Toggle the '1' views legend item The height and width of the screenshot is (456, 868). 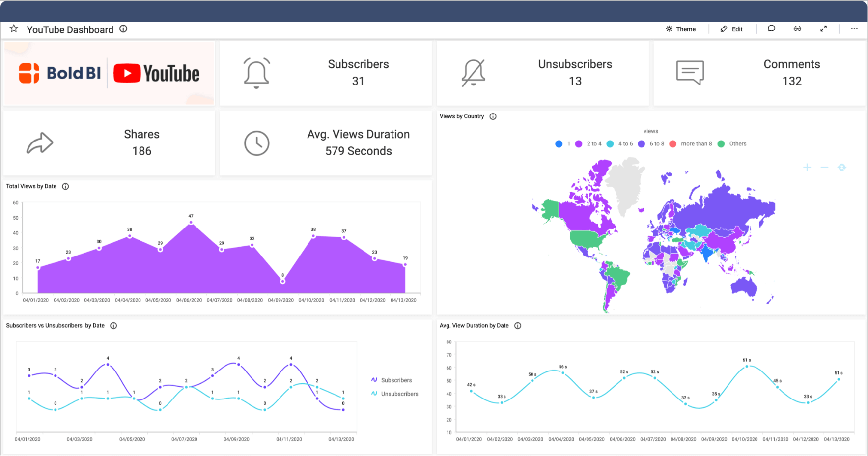pos(563,144)
